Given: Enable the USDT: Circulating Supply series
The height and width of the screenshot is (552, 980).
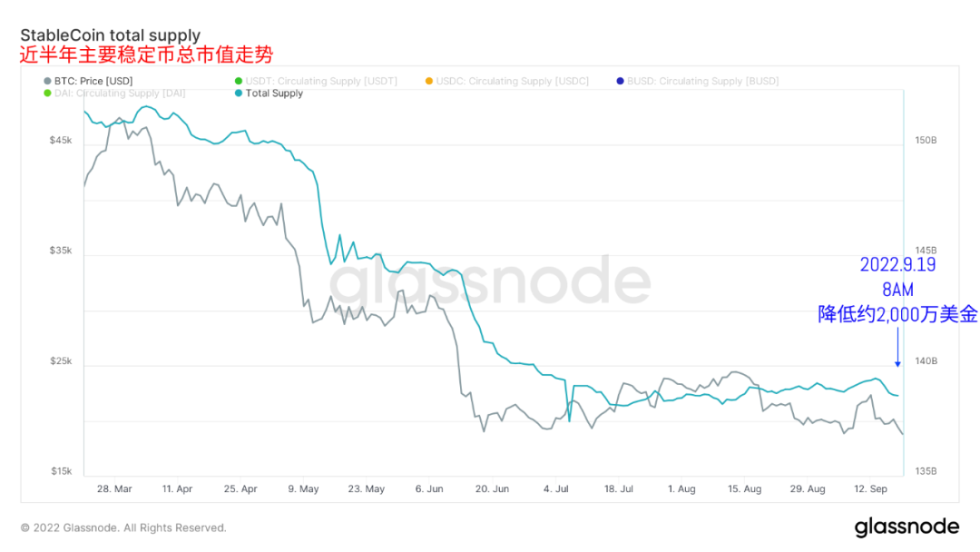Looking at the screenshot, I should click(316, 82).
